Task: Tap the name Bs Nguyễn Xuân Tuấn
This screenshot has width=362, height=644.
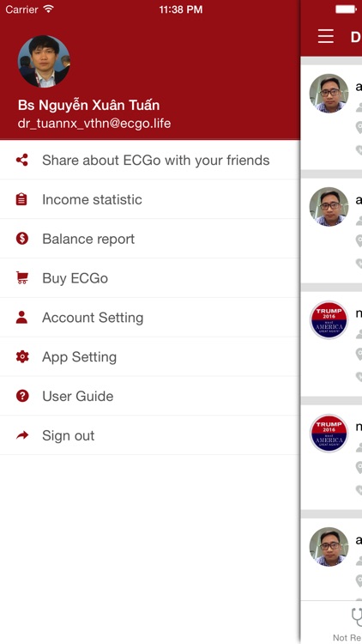Action: tap(88, 105)
